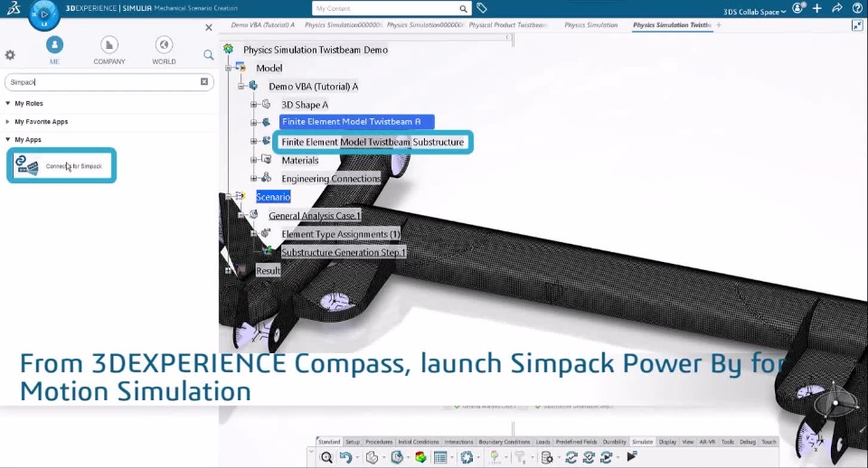Collapse the My Apps section

tap(8, 140)
